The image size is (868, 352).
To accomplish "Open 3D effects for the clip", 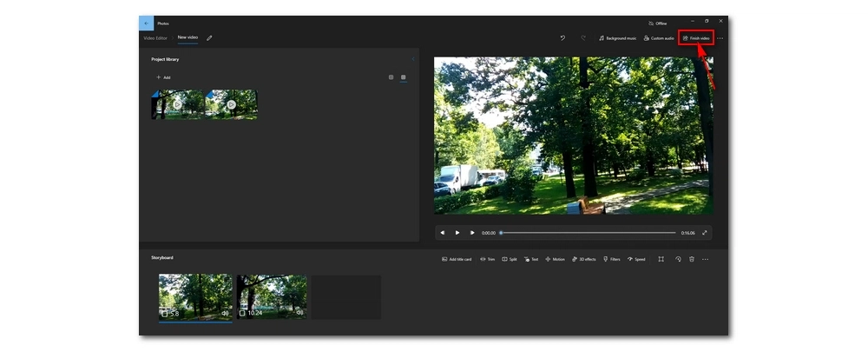I will 584,259.
